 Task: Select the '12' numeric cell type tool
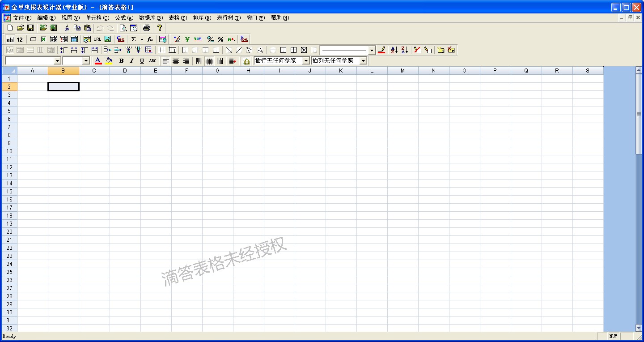click(x=20, y=39)
